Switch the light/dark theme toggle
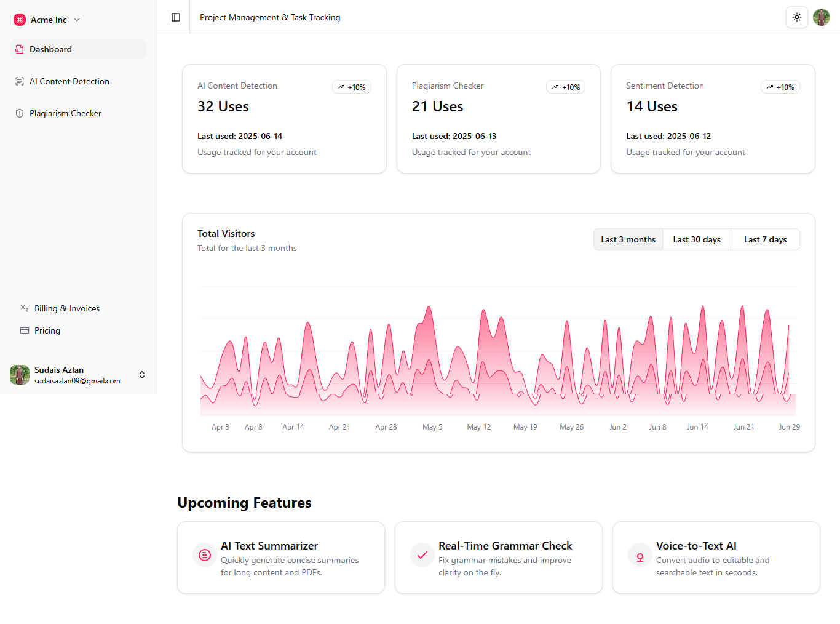 click(x=796, y=17)
